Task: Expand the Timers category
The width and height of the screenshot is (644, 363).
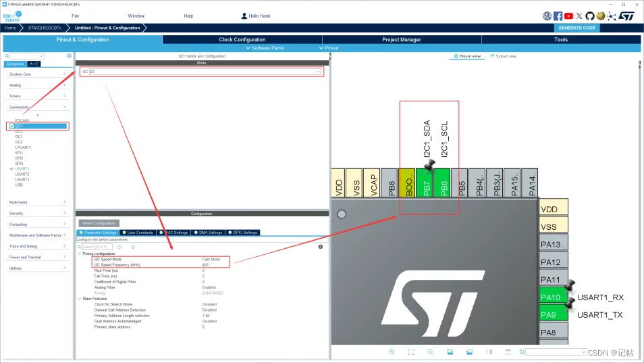Action: [x=37, y=96]
